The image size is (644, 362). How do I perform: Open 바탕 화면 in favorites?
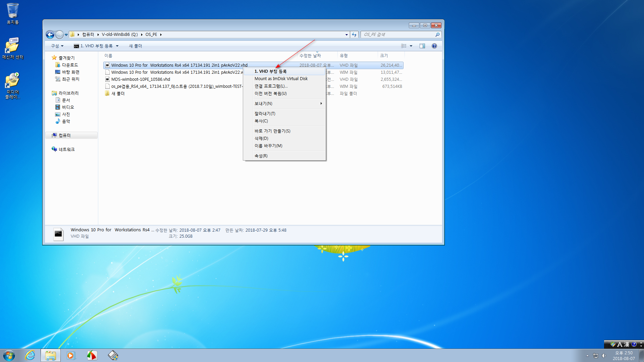[70, 72]
